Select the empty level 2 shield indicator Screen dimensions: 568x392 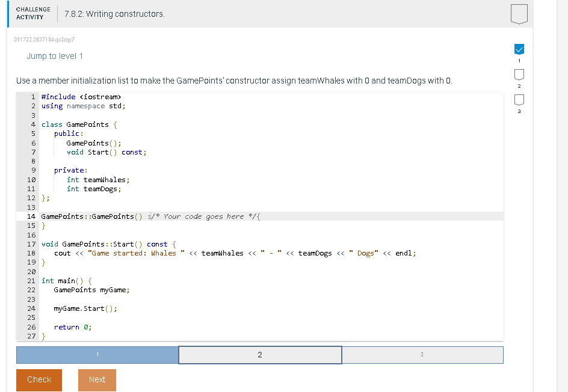pyautogui.click(x=519, y=75)
